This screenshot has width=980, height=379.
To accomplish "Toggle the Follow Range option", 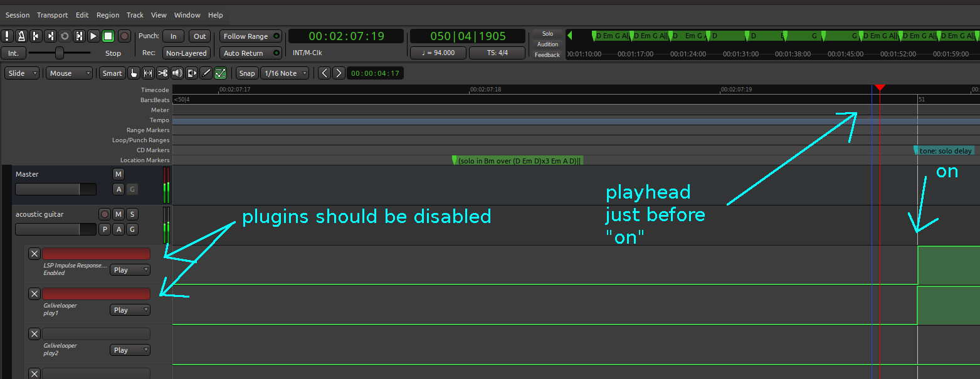I will point(249,36).
